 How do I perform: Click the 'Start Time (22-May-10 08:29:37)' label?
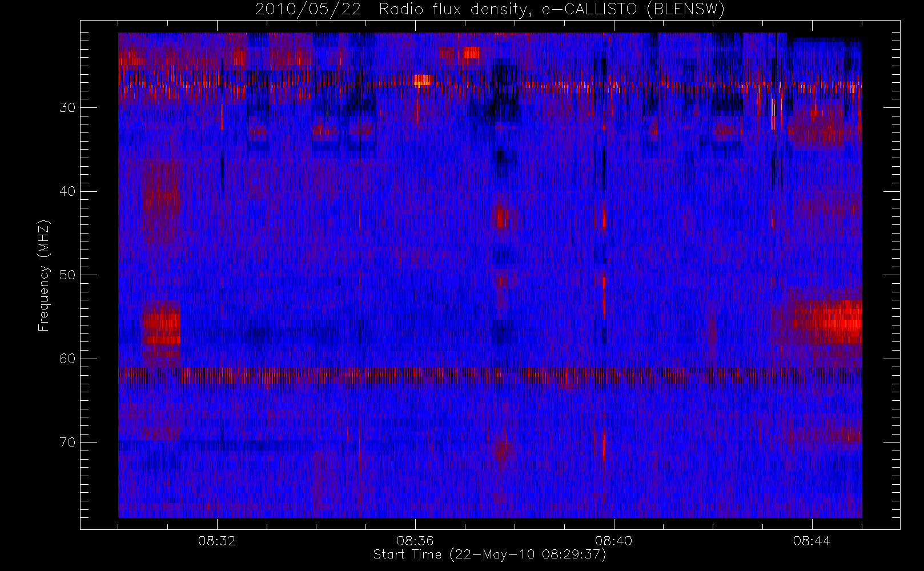(x=490, y=554)
